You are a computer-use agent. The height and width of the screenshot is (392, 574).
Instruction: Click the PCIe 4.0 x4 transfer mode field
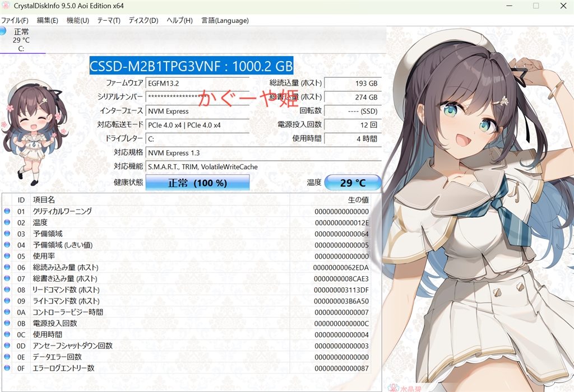pyautogui.click(x=197, y=125)
